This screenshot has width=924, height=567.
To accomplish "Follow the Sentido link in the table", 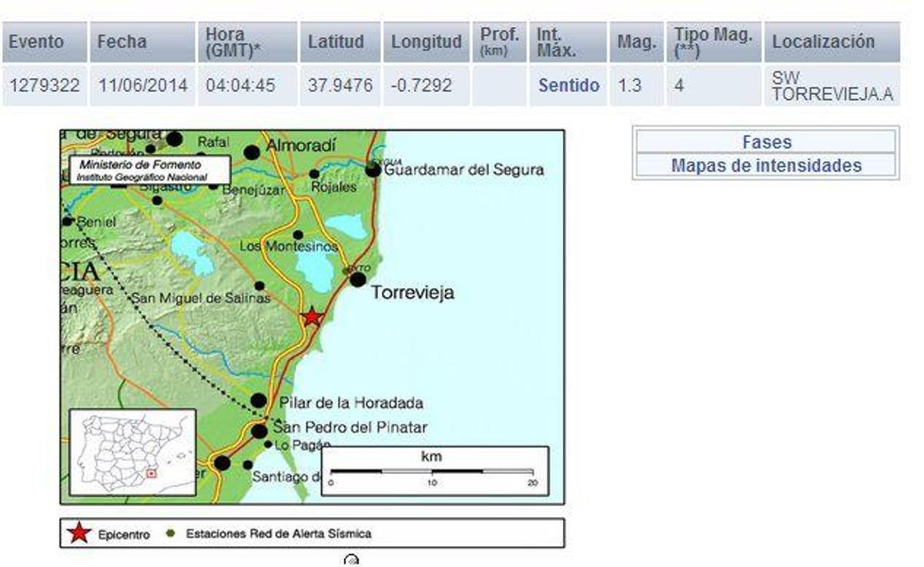I will pos(568,86).
